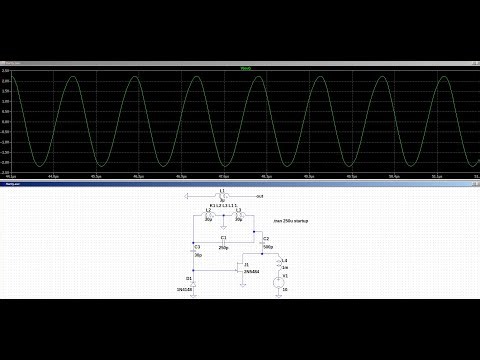Click the ground symbol left of L1
Viewport: 480px width, 360px height.
tap(186, 196)
